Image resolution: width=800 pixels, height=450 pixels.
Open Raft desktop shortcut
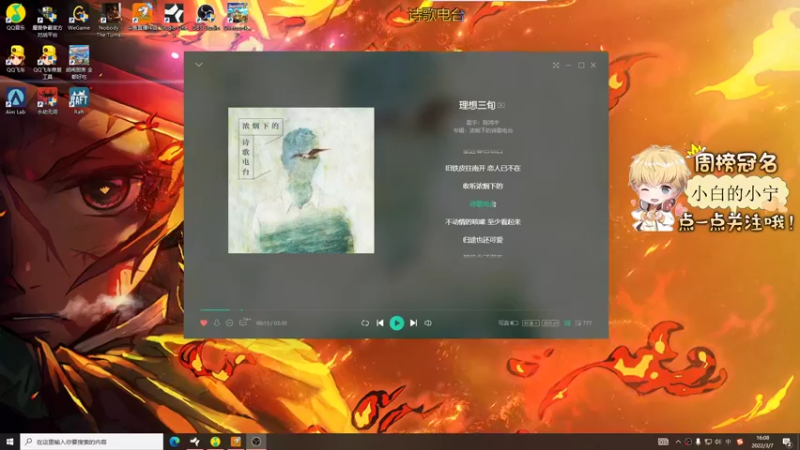(x=79, y=101)
